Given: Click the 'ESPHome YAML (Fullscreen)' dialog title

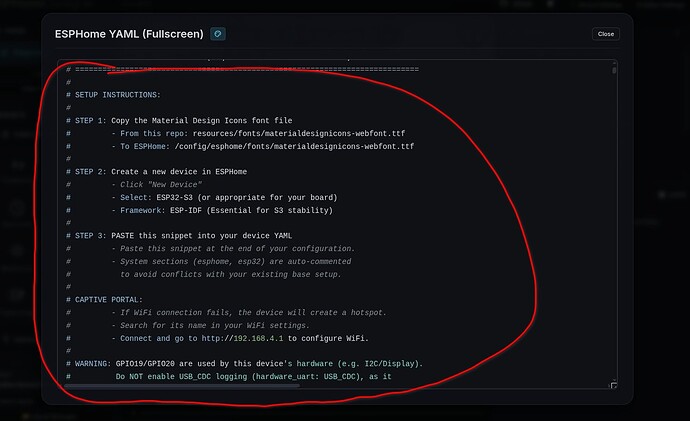Looking at the screenshot, I should click(129, 34).
